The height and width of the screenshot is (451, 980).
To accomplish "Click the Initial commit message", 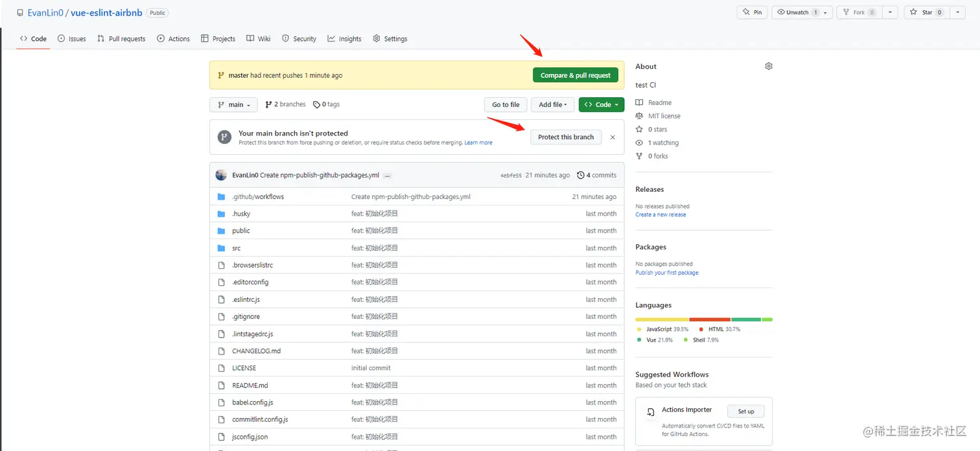I will point(371,368).
